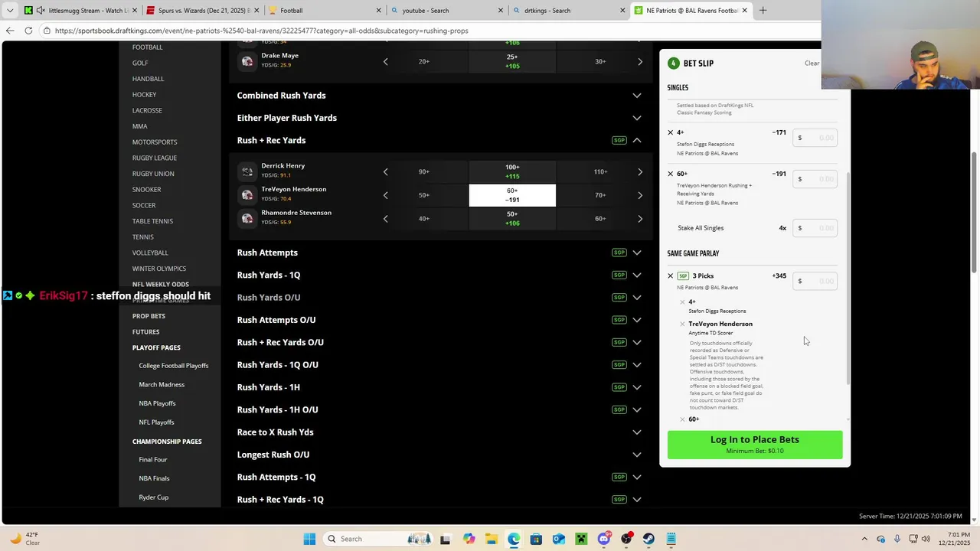Image resolution: width=980 pixels, height=551 pixels.
Task: Open Microsoft Store from taskbar
Action: [536, 539]
